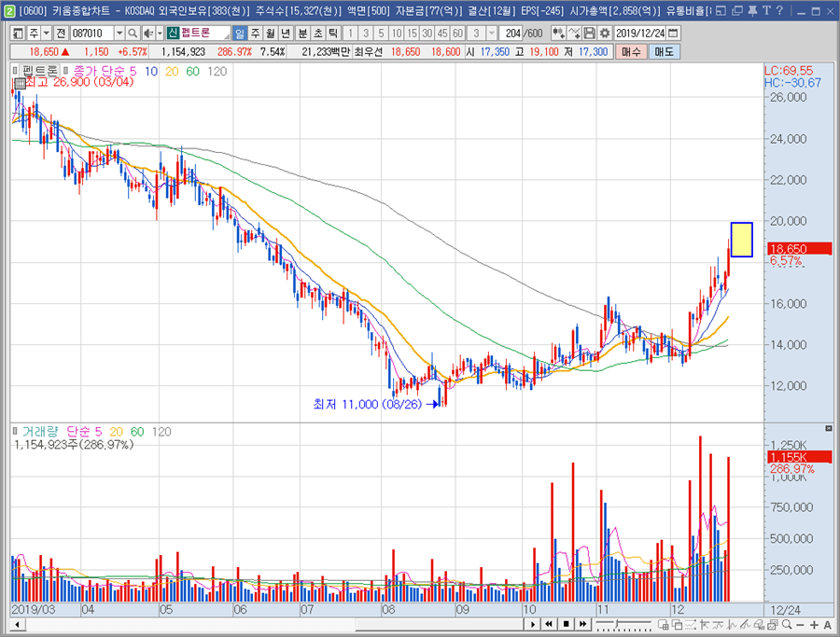Click the speaker sound icon in toolbar
This screenshot has height=637, width=840.
point(147,34)
